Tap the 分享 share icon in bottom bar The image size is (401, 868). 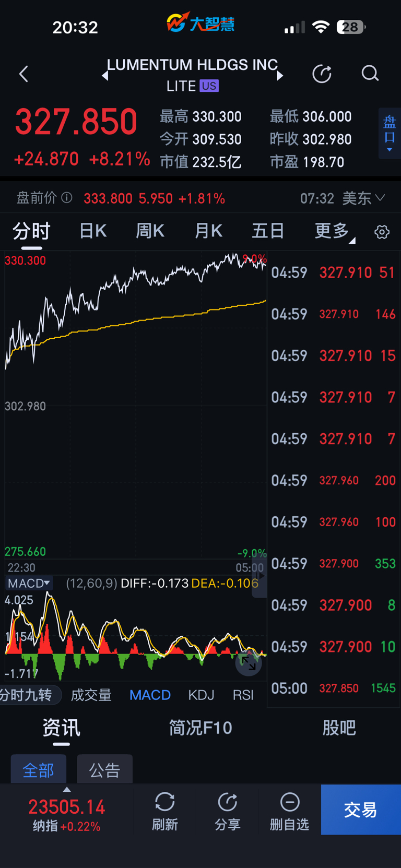(227, 802)
